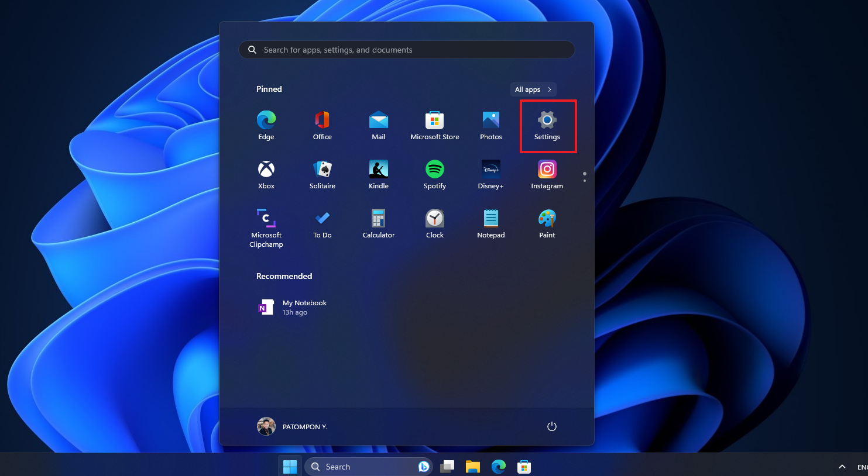This screenshot has width=868, height=476.
Task: Launch the Office app
Action: pyautogui.click(x=323, y=125)
